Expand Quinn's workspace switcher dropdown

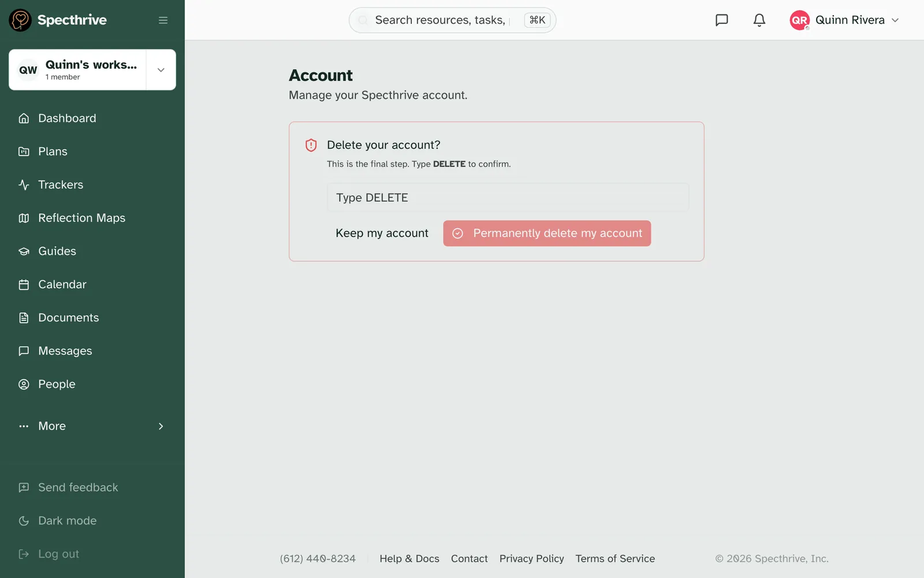pyautogui.click(x=161, y=70)
